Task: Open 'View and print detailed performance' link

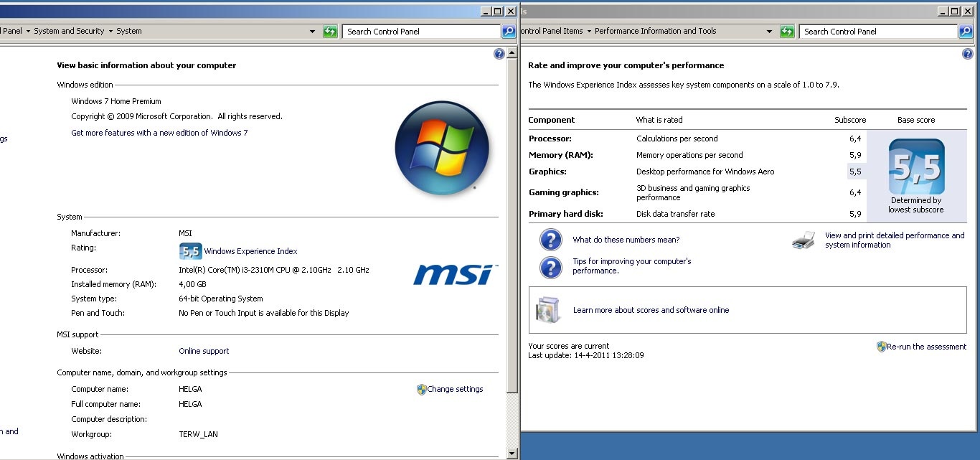Action: tap(895, 240)
